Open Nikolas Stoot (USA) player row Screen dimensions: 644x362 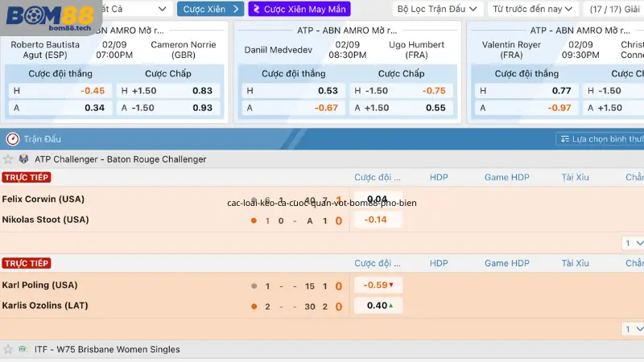45,220
